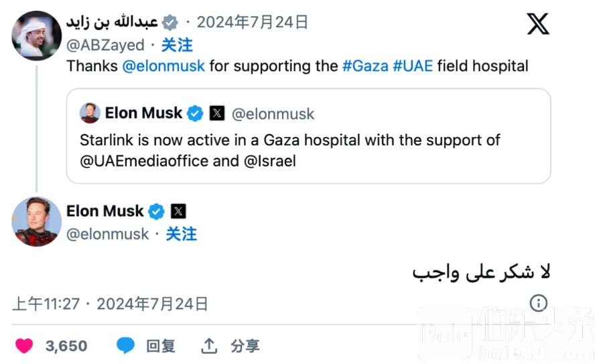Click the share upload arrow icon

209,345
